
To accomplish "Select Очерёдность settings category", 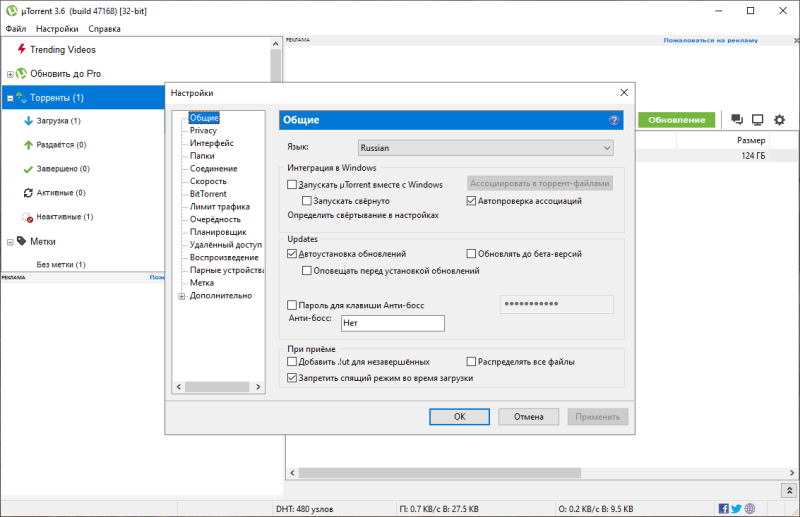I will point(215,219).
